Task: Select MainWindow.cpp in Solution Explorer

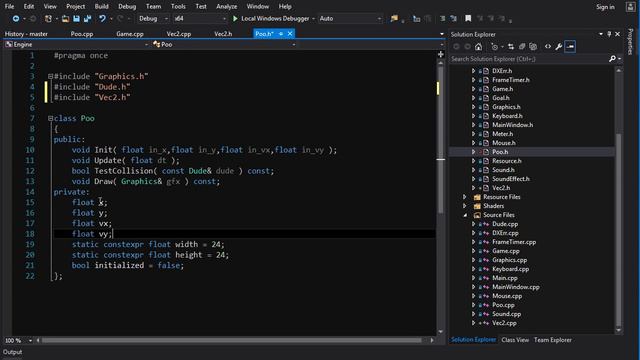Action: (x=516, y=287)
